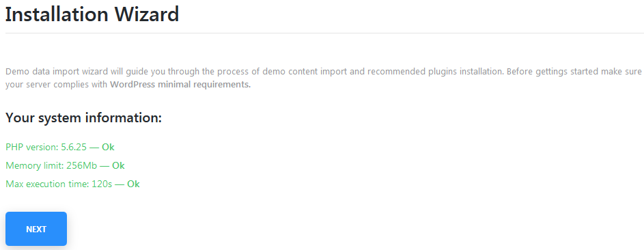The height and width of the screenshot is (250, 644).
Task: Click the 5.6.25 PHP version value
Action: [x=74, y=147]
